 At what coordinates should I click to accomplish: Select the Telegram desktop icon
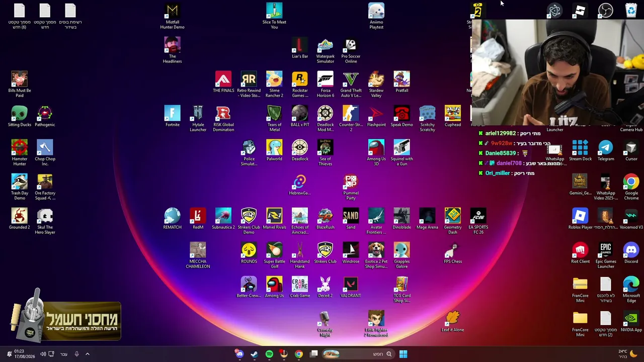[606, 151]
